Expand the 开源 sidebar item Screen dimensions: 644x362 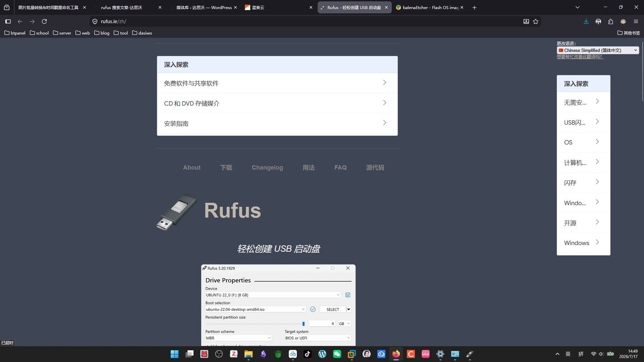583,223
